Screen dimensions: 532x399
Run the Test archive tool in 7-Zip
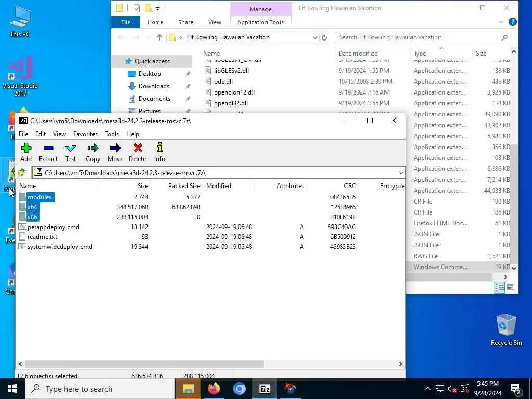(x=71, y=152)
